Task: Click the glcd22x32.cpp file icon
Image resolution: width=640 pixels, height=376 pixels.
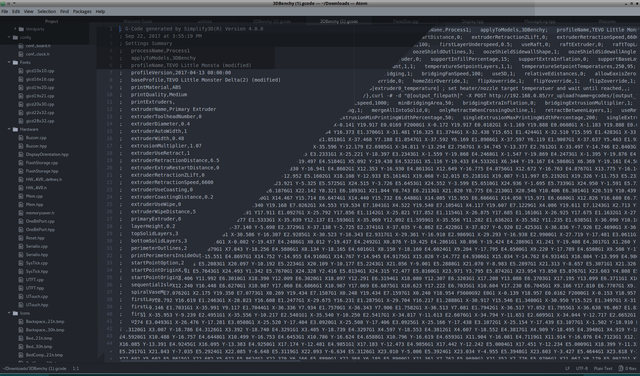Action: tap(21, 112)
